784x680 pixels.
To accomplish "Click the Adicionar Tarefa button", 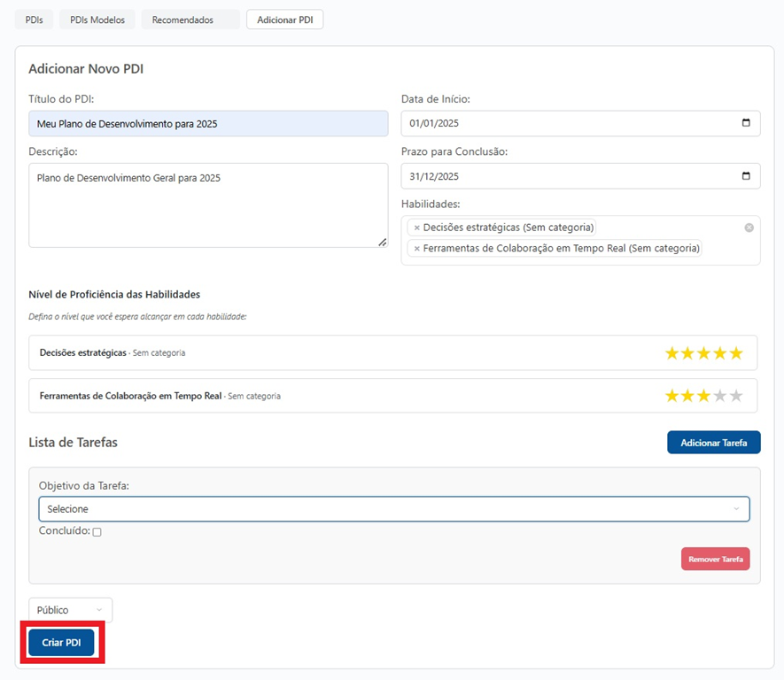I will [713, 443].
